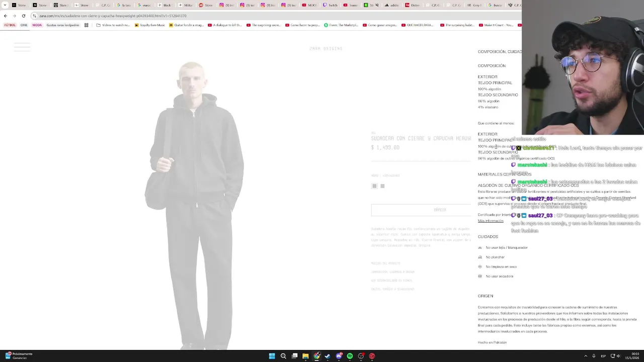Image resolution: width=644 pixels, height=362 pixels.
Task: Click the product title SUDADERA CON CIERRE
Action: pyautogui.click(x=421, y=138)
